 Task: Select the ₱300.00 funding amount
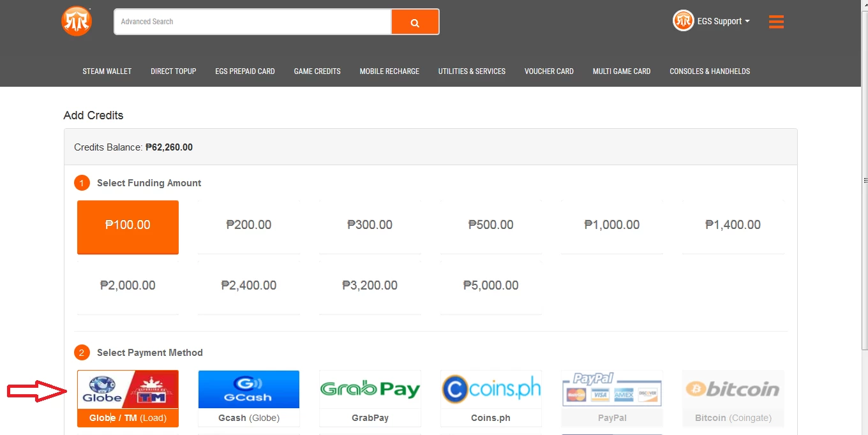pyautogui.click(x=370, y=227)
